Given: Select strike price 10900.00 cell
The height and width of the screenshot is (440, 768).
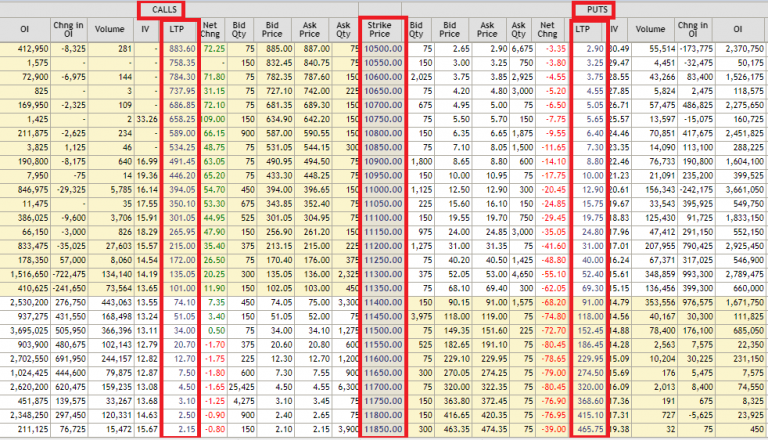Looking at the screenshot, I should (383, 162).
